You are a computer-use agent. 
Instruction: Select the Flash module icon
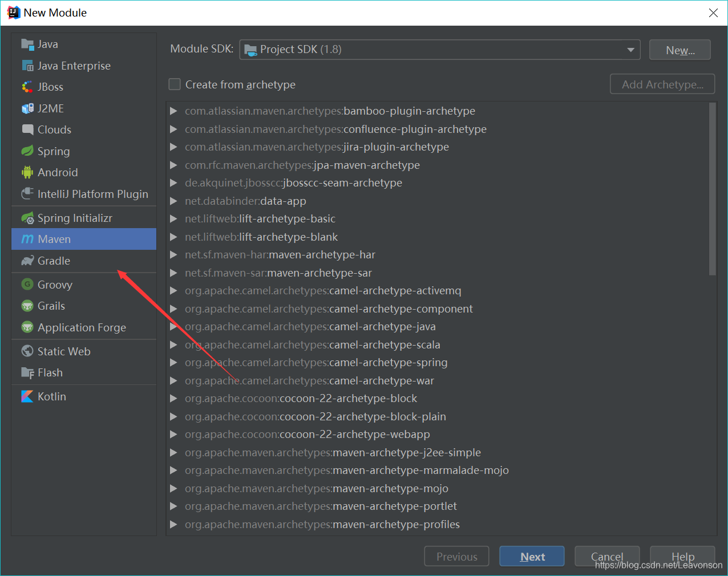27,373
